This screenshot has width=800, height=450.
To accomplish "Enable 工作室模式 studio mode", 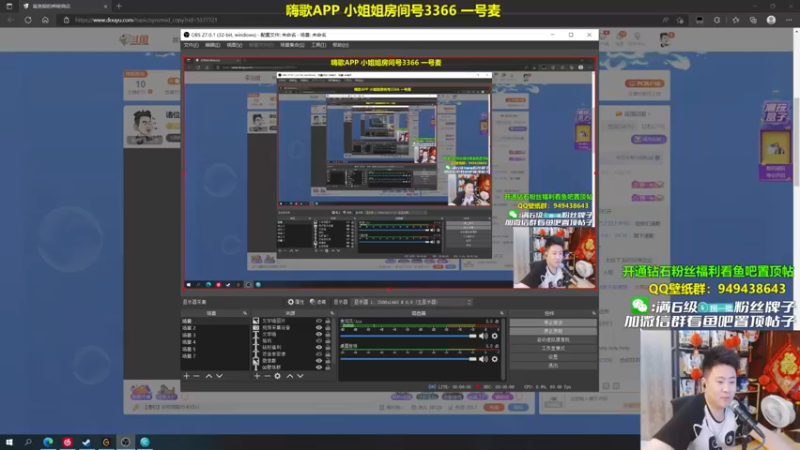I will (553, 348).
